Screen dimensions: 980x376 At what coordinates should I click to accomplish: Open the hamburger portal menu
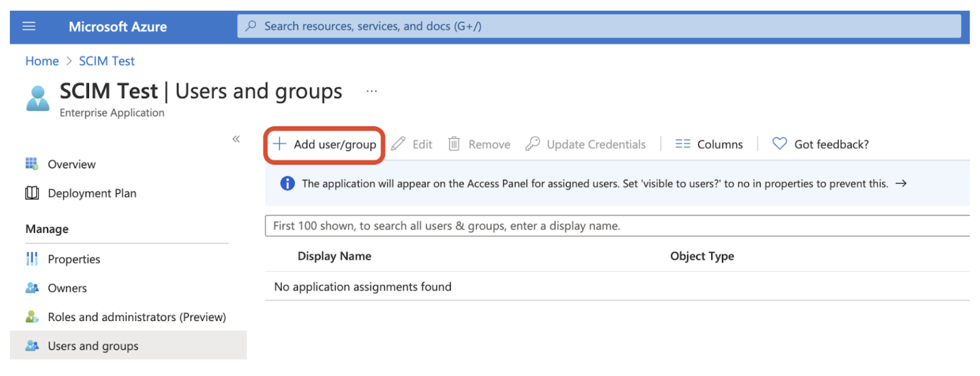29,26
